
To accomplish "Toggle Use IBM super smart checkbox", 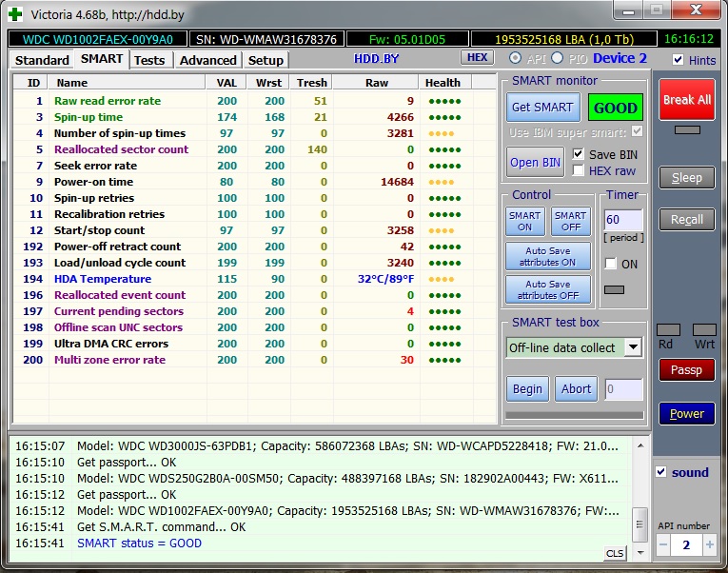I will (x=638, y=132).
